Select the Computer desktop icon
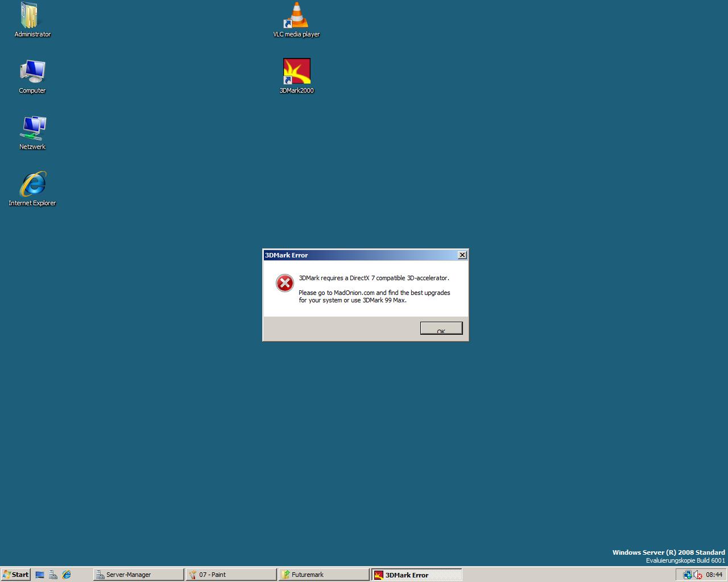This screenshot has height=582, width=728. 32,72
